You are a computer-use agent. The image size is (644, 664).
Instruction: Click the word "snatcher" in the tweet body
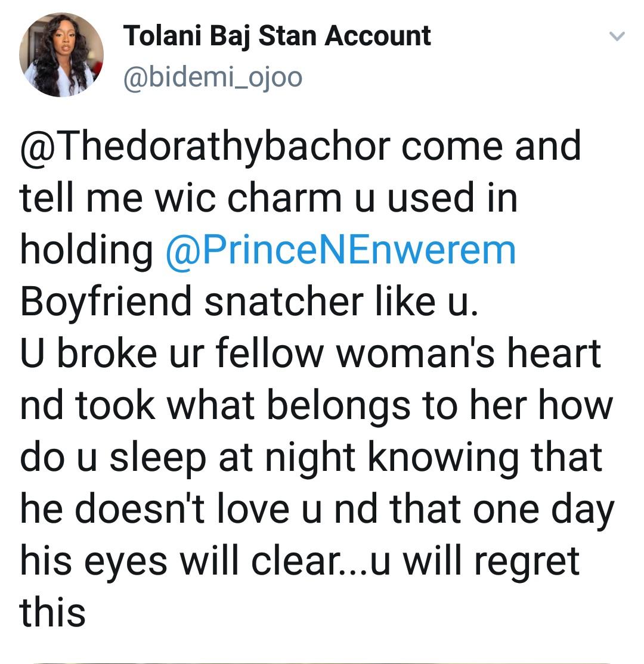tap(281, 302)
